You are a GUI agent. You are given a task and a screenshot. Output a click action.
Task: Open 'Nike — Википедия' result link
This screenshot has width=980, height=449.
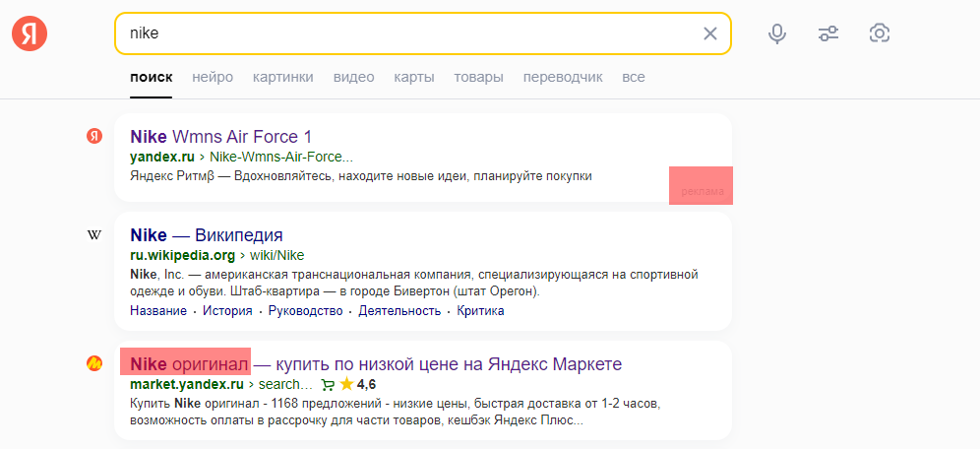point(207,235)
